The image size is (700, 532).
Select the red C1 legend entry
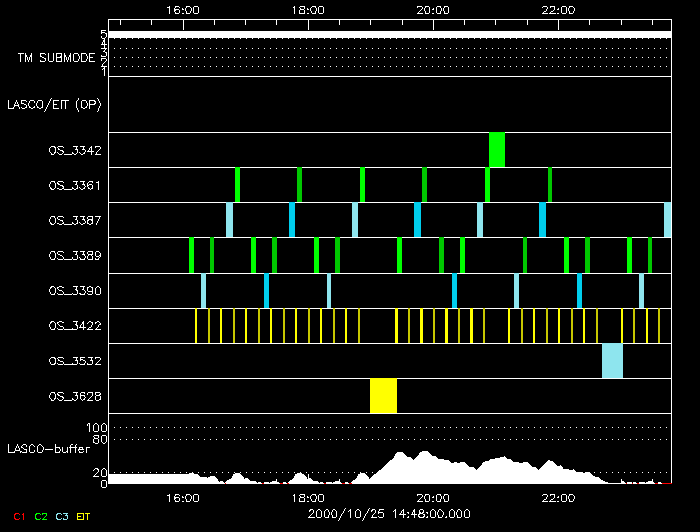(x=19, y=516)
